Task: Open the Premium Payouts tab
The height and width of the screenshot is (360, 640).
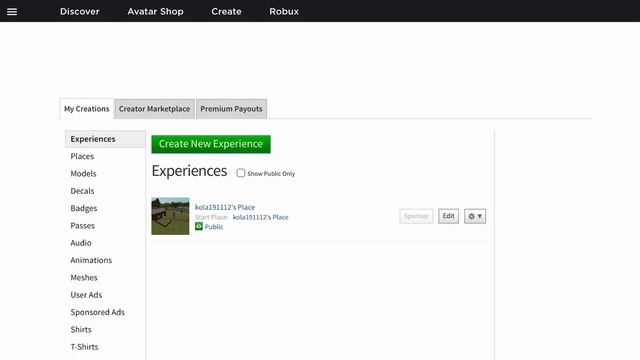Action: [231, 109]
